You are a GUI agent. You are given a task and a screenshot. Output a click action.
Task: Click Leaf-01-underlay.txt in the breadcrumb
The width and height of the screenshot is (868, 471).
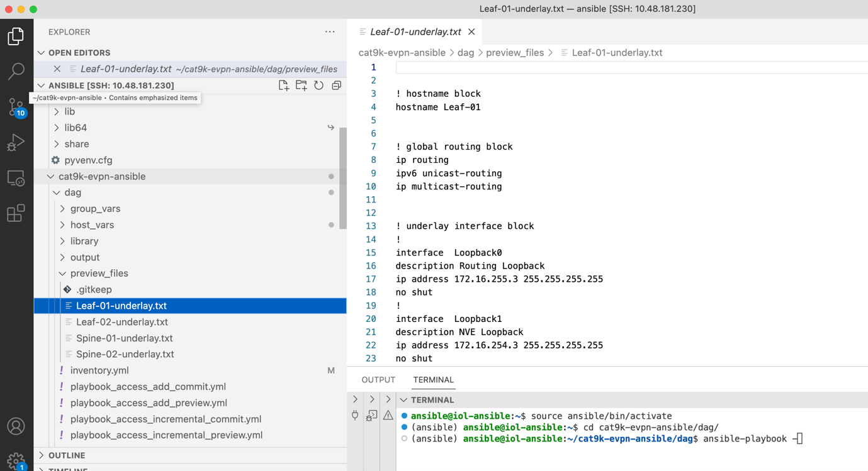click(x=617, y=53)
